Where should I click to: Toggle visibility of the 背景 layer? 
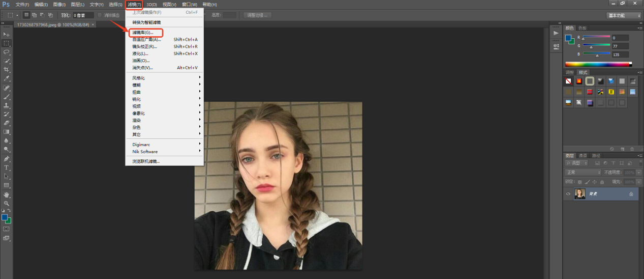point(568,193)
